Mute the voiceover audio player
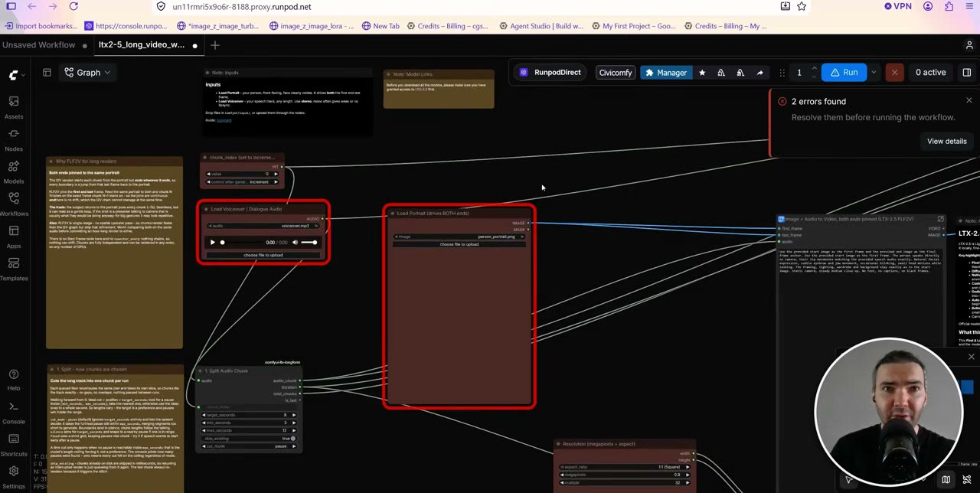This screenshot has width=980, height=493. pos(295,243)
